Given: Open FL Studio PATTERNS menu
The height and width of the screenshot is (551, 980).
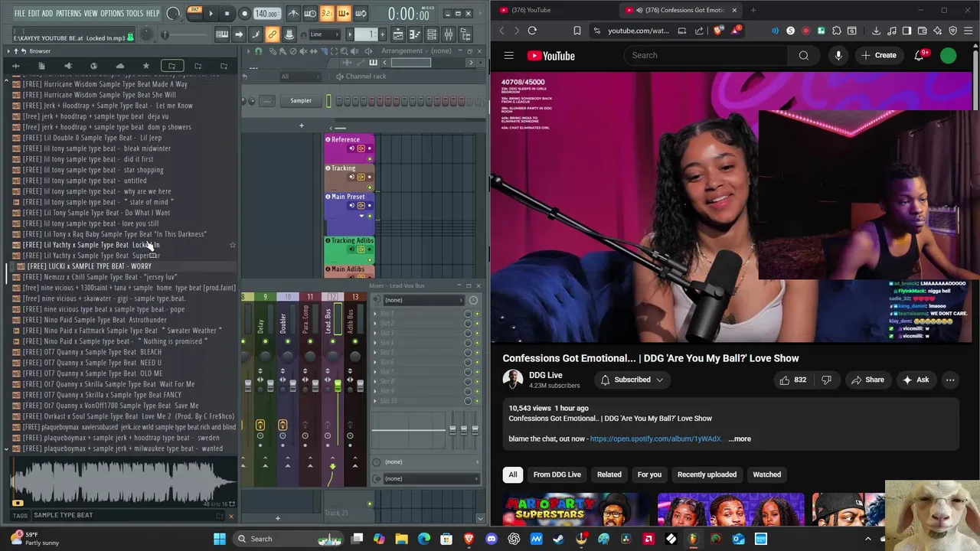Looking at the screenshot, I should click(x=68, y=14).
